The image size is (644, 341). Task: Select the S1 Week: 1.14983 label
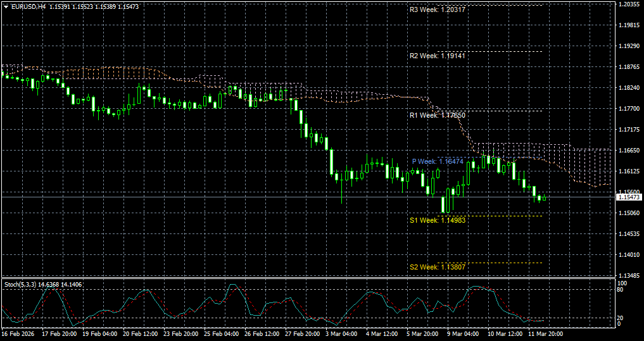click(x=438, y=220)
